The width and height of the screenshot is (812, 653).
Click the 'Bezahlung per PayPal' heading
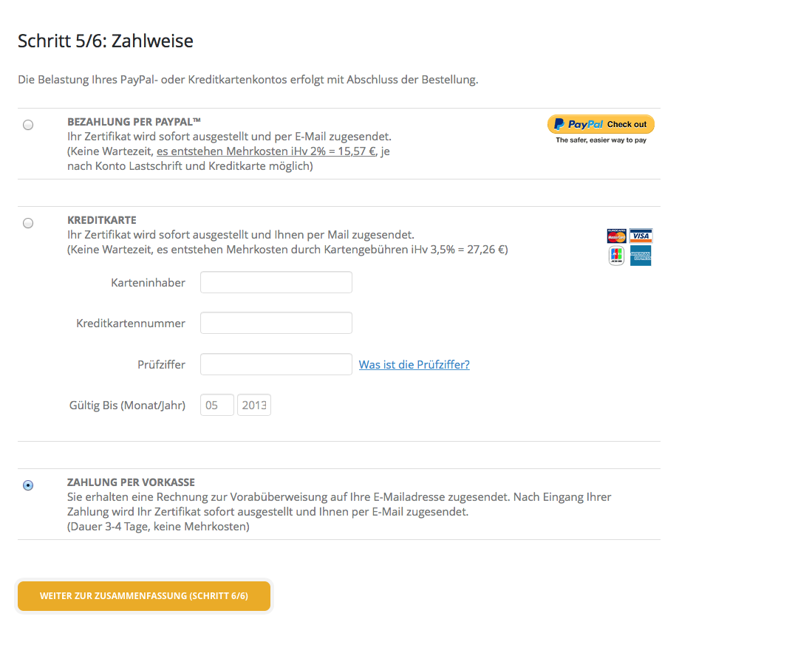point(134,121)
